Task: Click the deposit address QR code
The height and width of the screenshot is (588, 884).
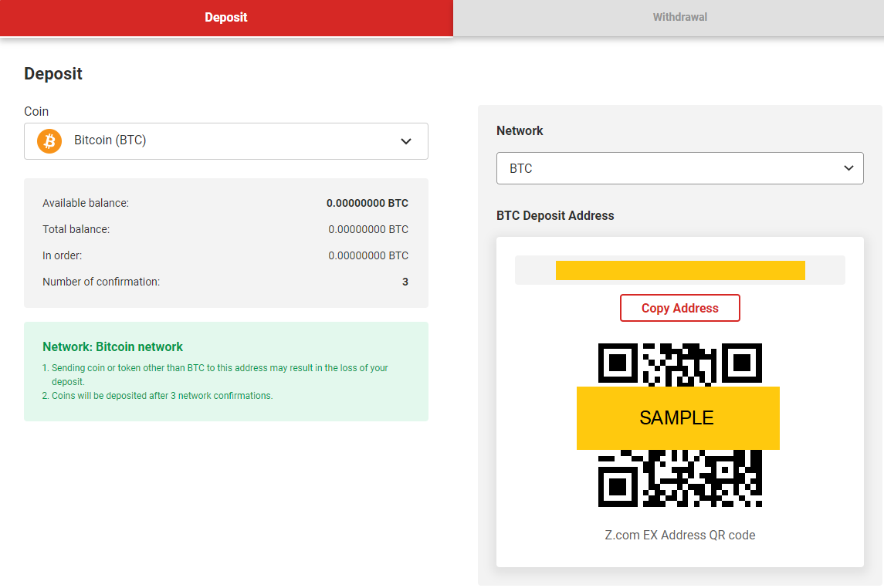Action: pyautogui.click(x=680, y=425)
